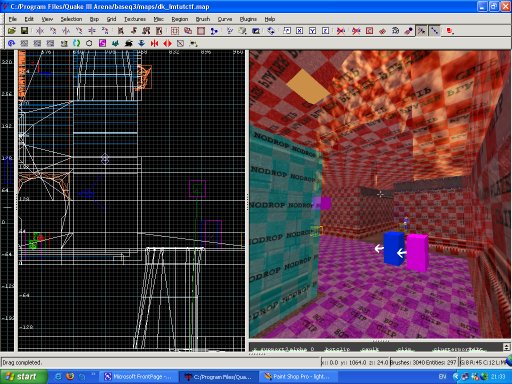
Task: Click the magenta C cap icon
Action: coord(102,43)
